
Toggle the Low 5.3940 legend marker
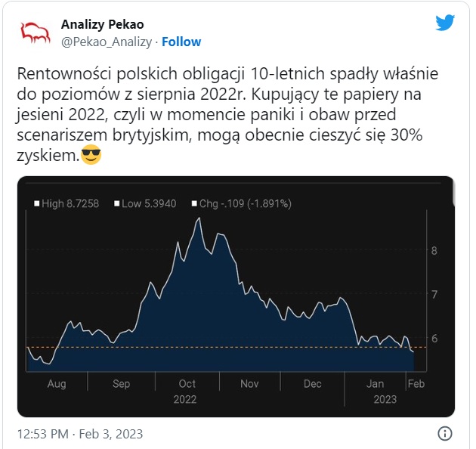pyautogui.click(x=116, y=203)
